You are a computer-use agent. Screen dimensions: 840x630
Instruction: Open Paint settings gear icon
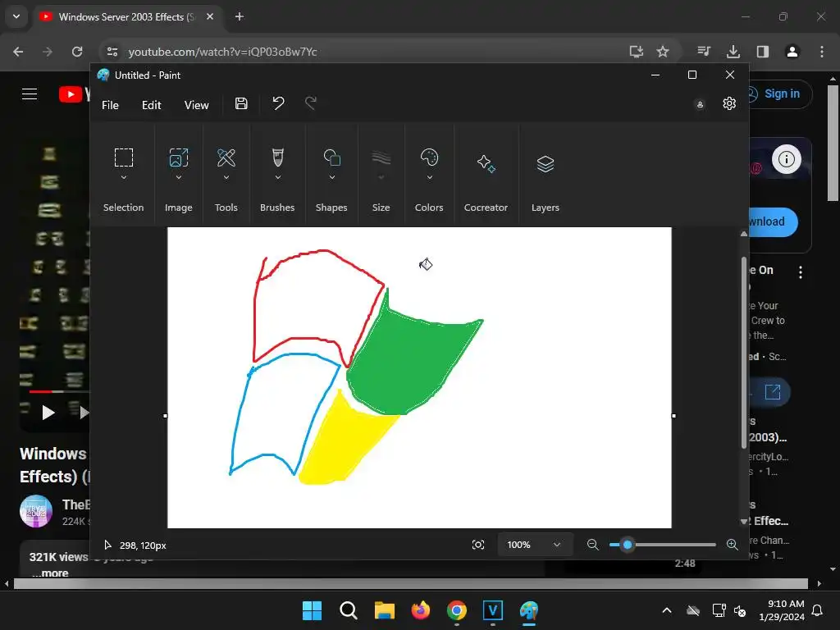(x=729, y=103)
